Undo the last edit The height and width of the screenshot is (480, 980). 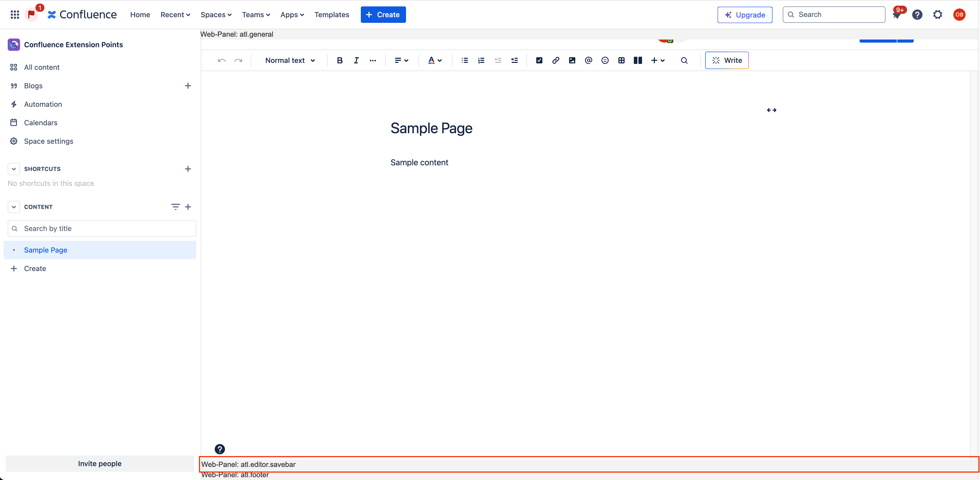pyautogui.click(x=222, y=61)
